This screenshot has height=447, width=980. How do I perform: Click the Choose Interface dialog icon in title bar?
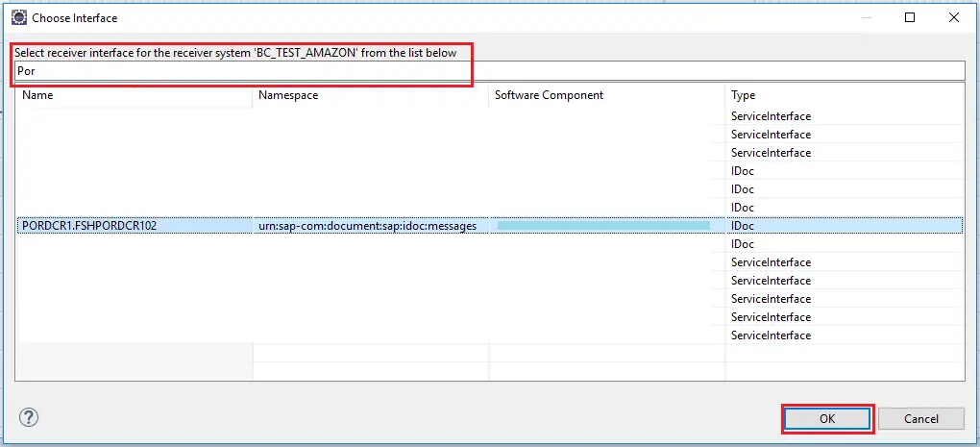tap(19, 17)
